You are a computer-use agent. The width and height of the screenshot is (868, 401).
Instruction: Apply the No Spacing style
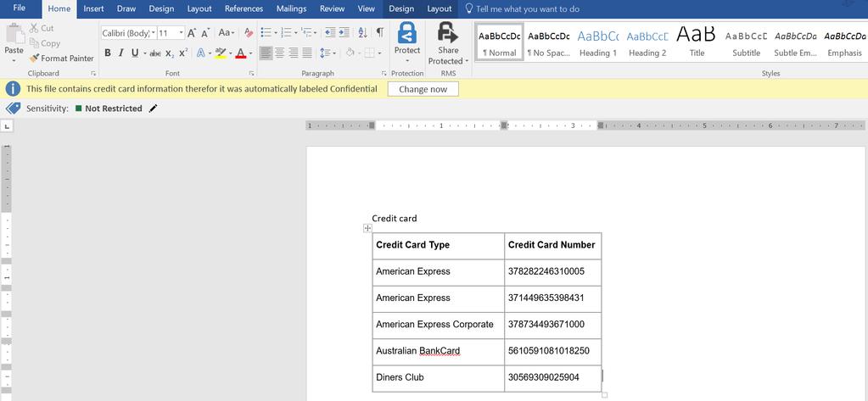click(549, 42)
